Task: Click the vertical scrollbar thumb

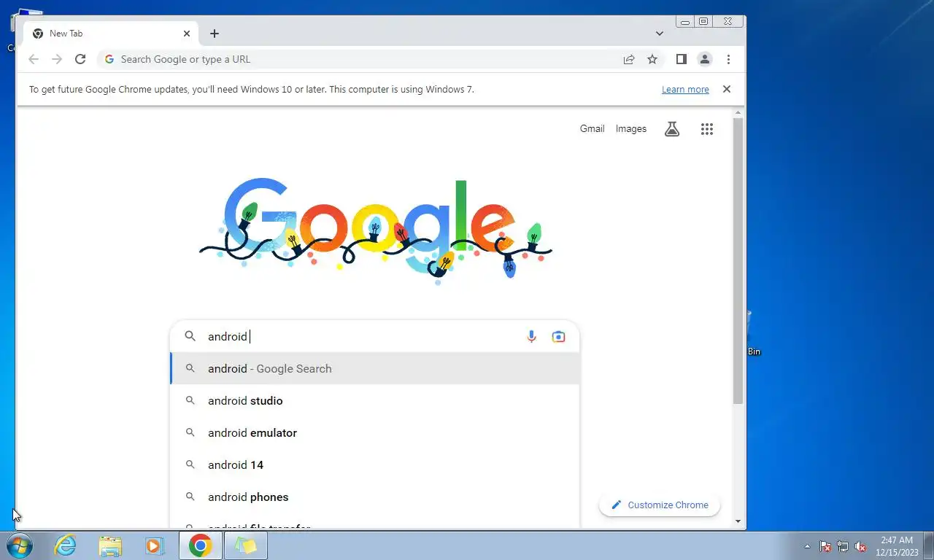Action: (x=738, y=261)
